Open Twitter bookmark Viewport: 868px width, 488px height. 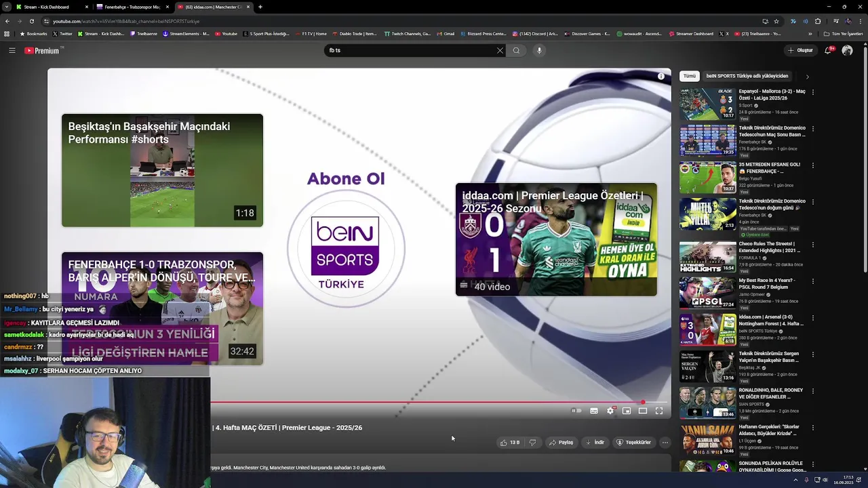click(x=62, y=34)
